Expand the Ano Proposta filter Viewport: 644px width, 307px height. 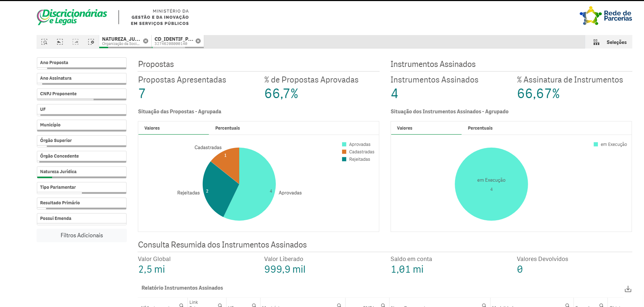(82, 63)
